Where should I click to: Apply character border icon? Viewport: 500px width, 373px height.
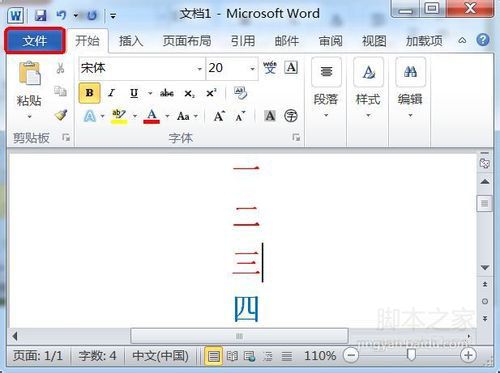[291, 68]
